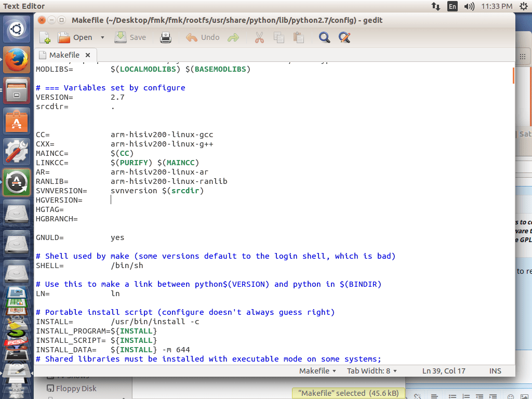
Task: Launch Firefox from the launcher
Action: (x=16, y=60)
